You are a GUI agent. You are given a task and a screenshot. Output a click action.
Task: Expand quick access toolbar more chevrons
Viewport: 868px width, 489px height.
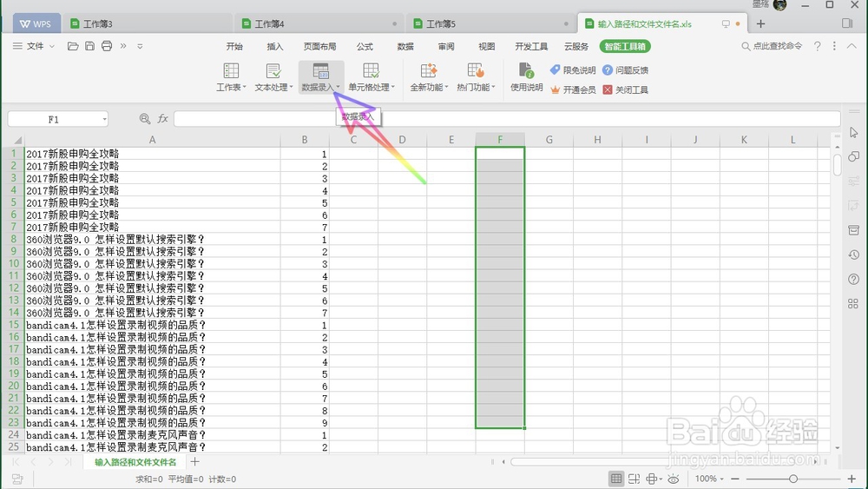[x=123, y=46]
